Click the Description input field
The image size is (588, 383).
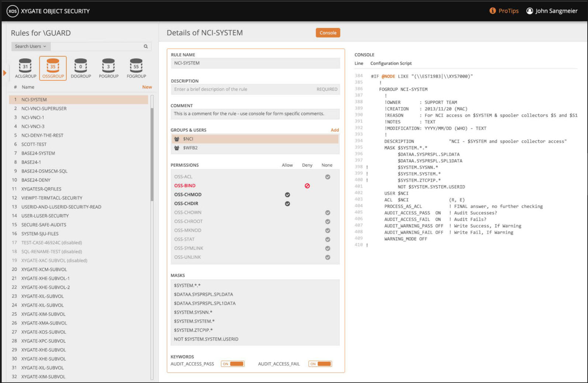[x=255, y=89]
